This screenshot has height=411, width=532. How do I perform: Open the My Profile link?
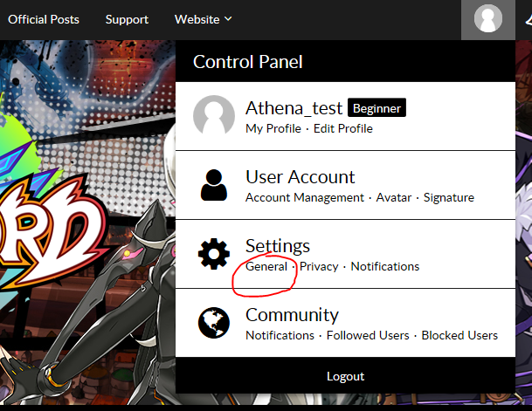(x=273, y=128)
